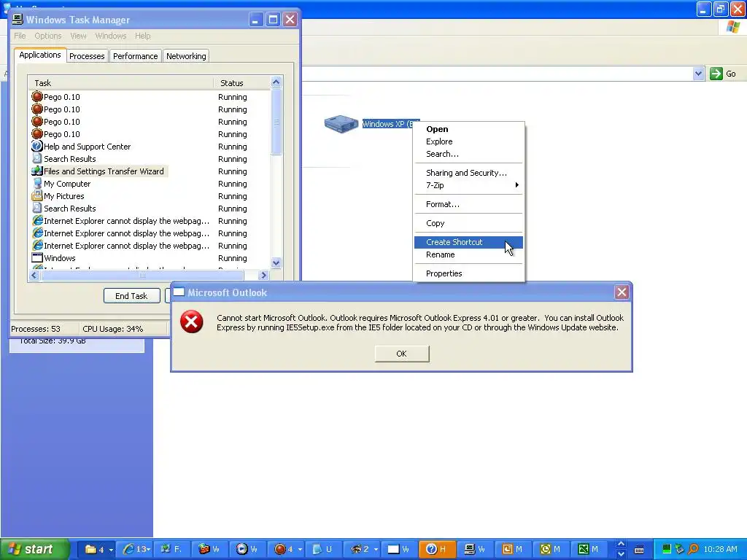Click the task list vertical scrollbar thumb
Viewport: 747px width, 560px height.
[276, 122]
